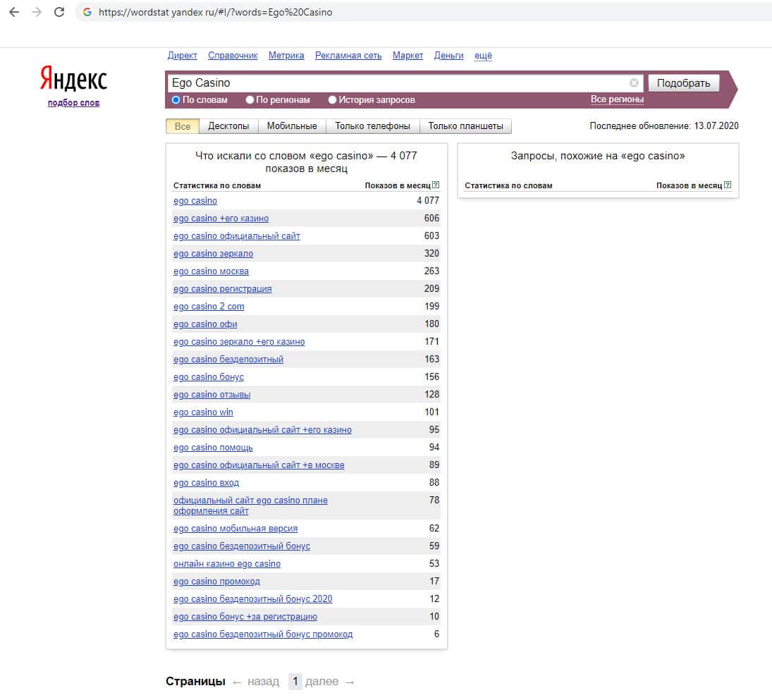Click the 4 077 count for ego casino
The width and height of the screenshot is (772, 700).
[428, 201]
